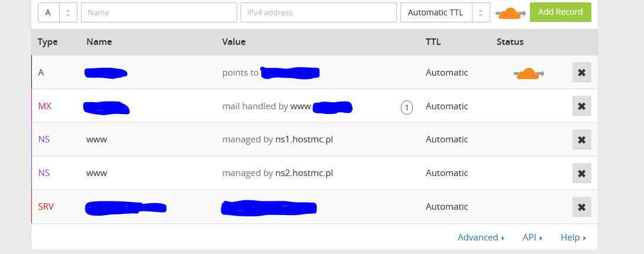This screenshot has height=254, width=644.
Task: Toggle the new record orange cloud proxy
Action: point(509,13)
